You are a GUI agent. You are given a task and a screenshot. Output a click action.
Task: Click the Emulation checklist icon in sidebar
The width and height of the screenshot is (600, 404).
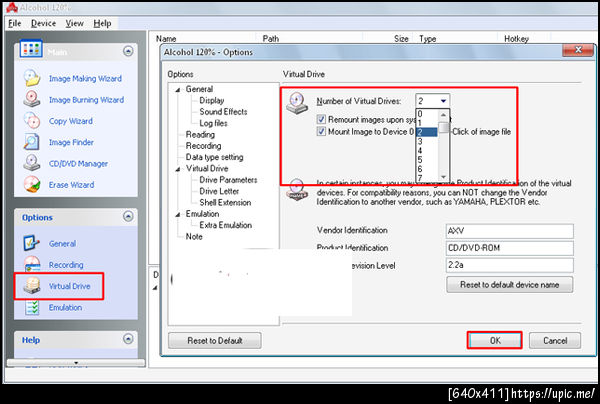(x=32, y=307)
